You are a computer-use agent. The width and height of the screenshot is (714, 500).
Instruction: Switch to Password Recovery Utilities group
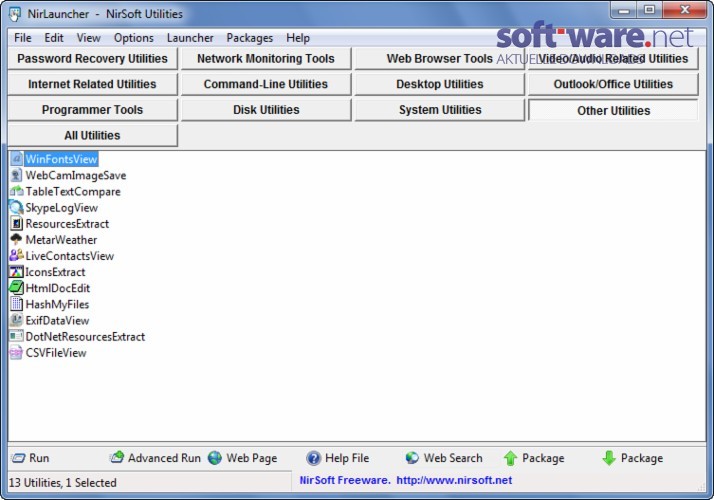[92, 59]
